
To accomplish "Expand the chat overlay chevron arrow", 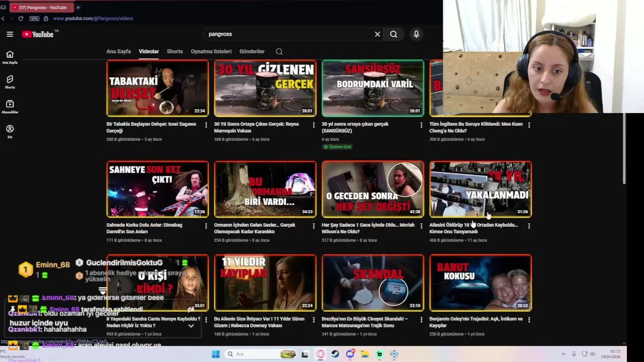I will pos(191,326).
